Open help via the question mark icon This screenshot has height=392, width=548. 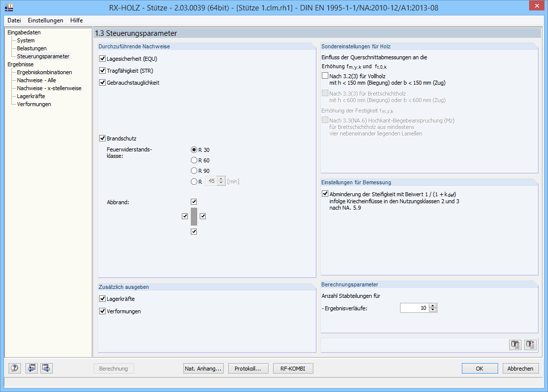click(14, 368)
